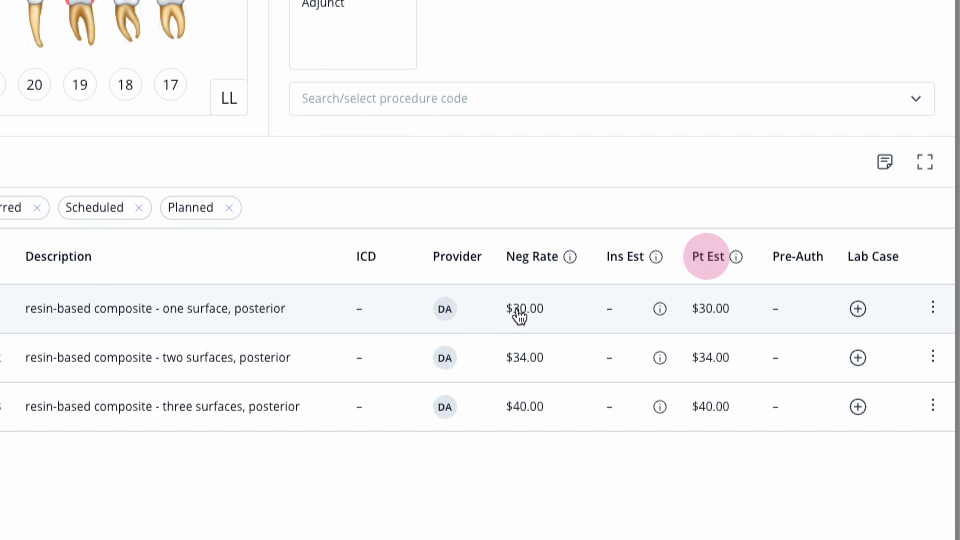Open Neg Rate column info icon
960x540 pixels.
coord(570,257)
